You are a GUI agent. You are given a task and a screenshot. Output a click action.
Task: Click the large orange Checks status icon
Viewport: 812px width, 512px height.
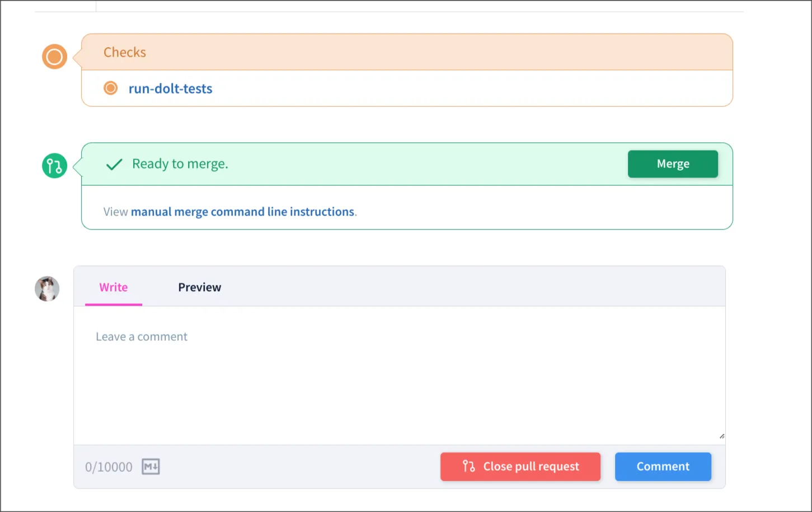(x=54, y=57)
